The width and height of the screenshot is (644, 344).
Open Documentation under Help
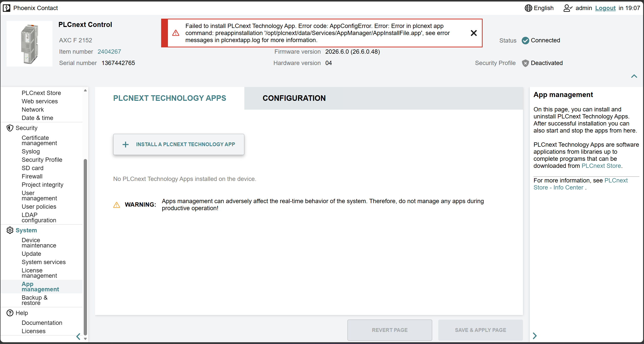(42, 323)
